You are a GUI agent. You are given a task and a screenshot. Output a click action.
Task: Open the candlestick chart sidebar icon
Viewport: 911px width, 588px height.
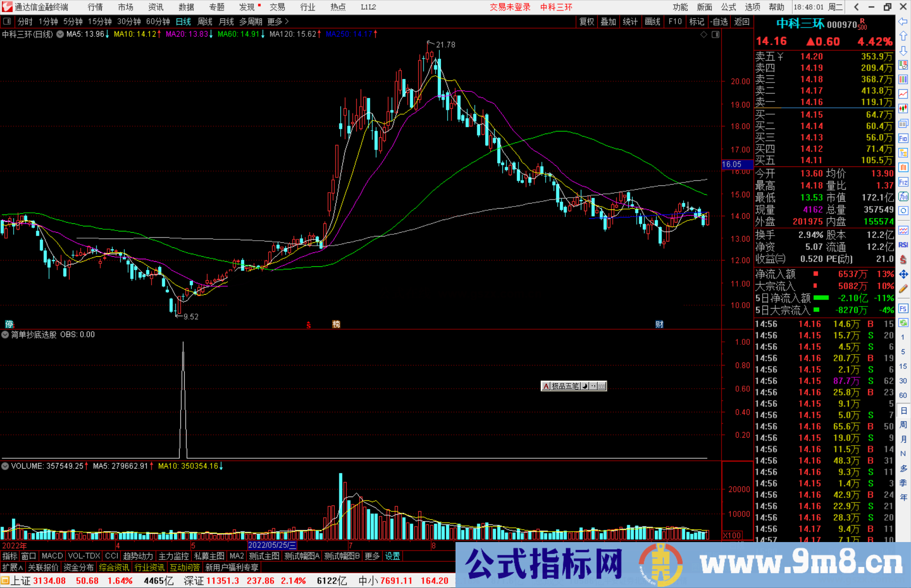[x=903, y=109]
